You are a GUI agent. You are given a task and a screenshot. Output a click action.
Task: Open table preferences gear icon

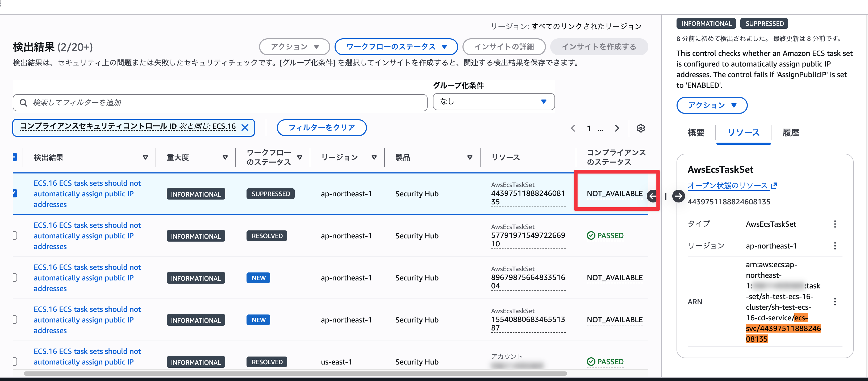coord(641,128)
